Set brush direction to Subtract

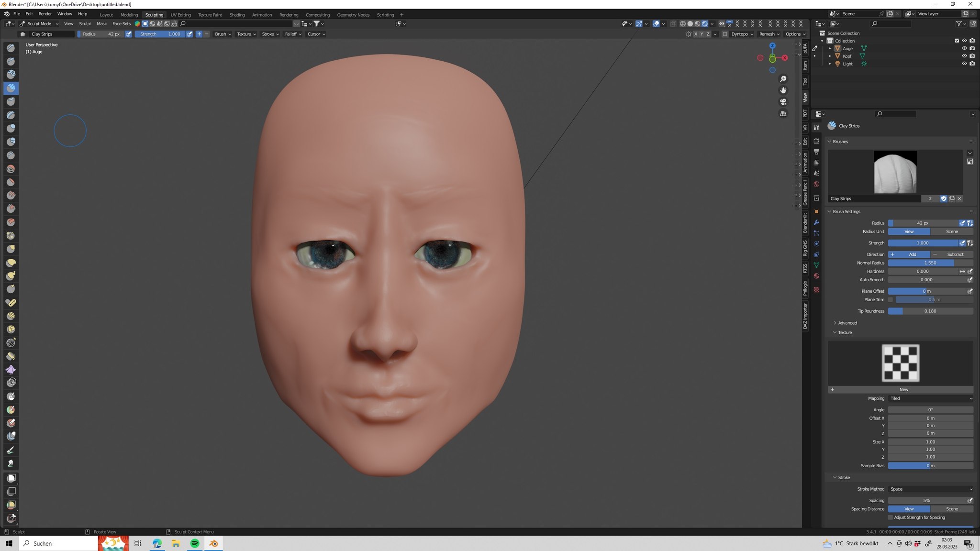[x=951, y=254]
